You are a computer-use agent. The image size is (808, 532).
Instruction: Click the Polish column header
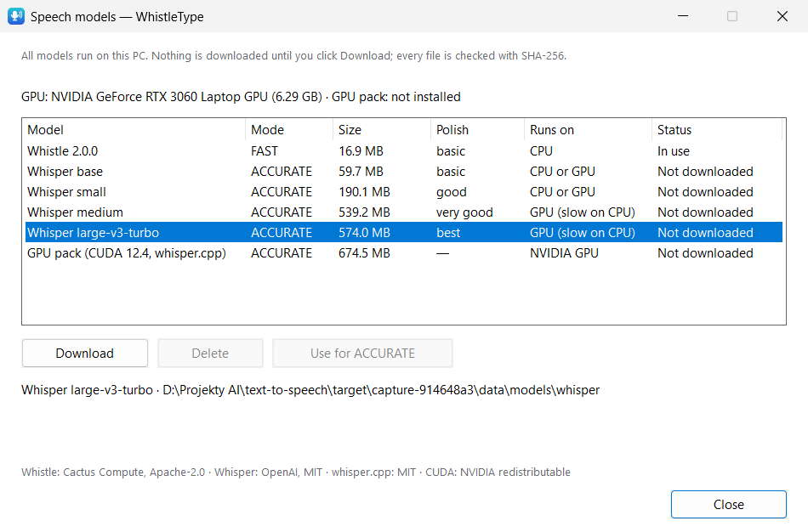tap(477, 130)
